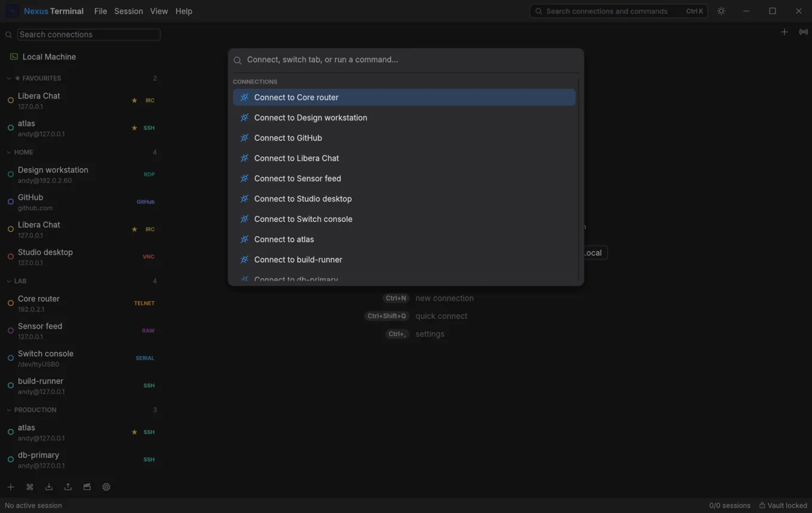The image size is (812, 513).
Task: Select db-primary in the sidebar
Action: click(x=82, y=459)
